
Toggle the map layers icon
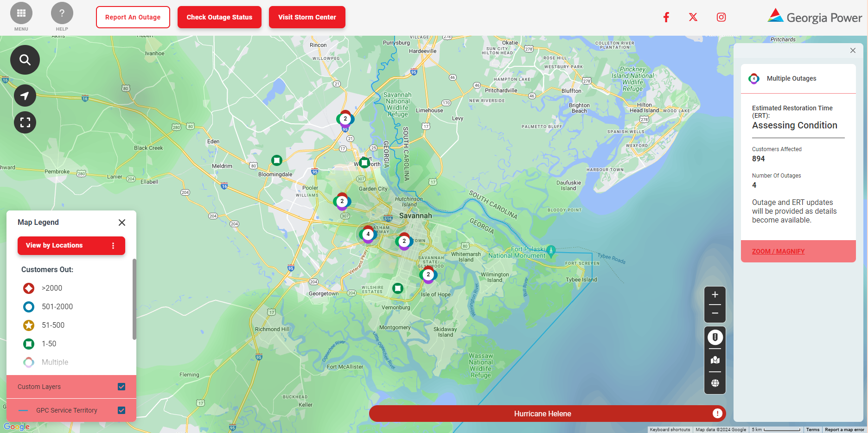(715, 360)
